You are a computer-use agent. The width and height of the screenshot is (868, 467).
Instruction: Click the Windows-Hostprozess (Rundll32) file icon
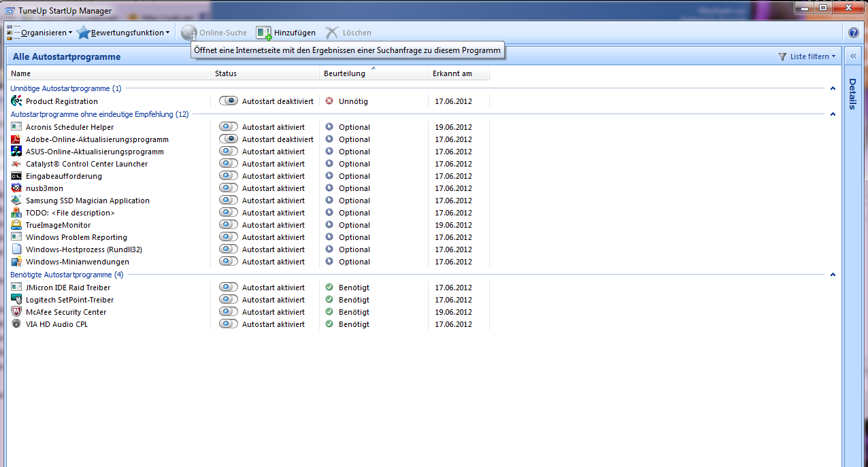16,249
